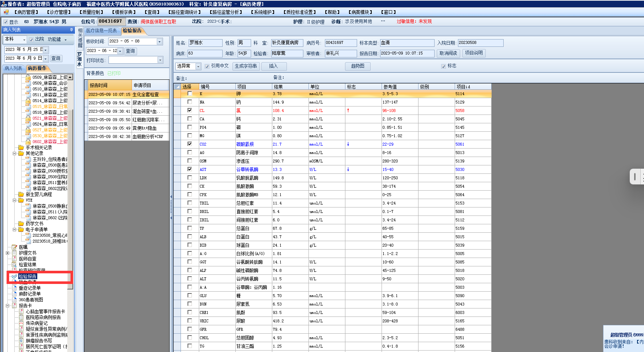Click the document icon beside 0510_林森森

(28, 89)
